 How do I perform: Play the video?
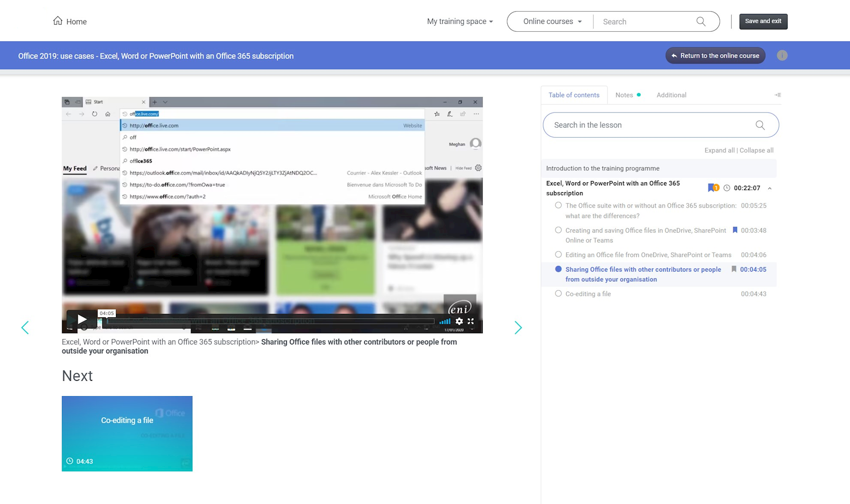pyautogui.click(x=82, y=320)
